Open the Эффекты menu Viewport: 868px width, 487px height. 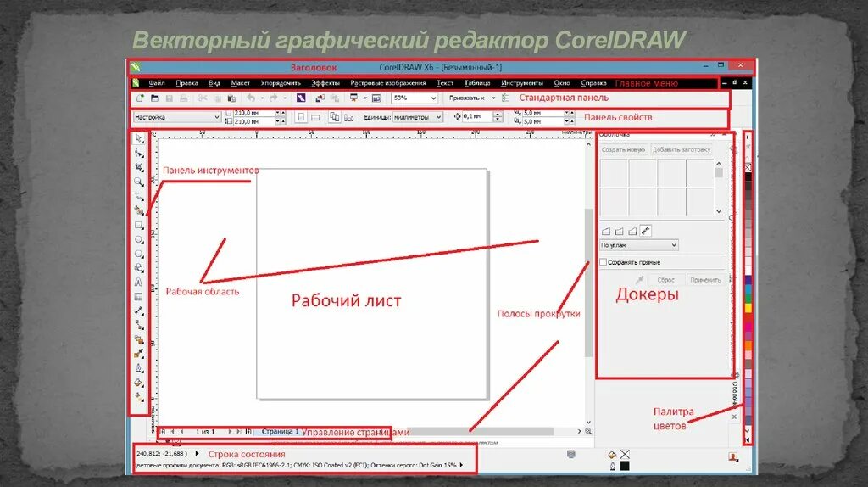325,83
